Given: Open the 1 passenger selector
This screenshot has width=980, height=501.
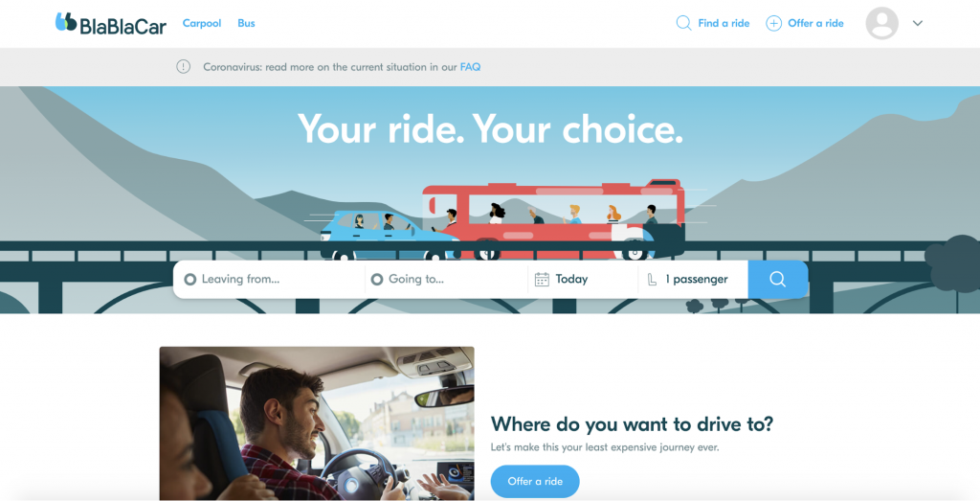Looking at the screenshot, I should pos(693,279).
